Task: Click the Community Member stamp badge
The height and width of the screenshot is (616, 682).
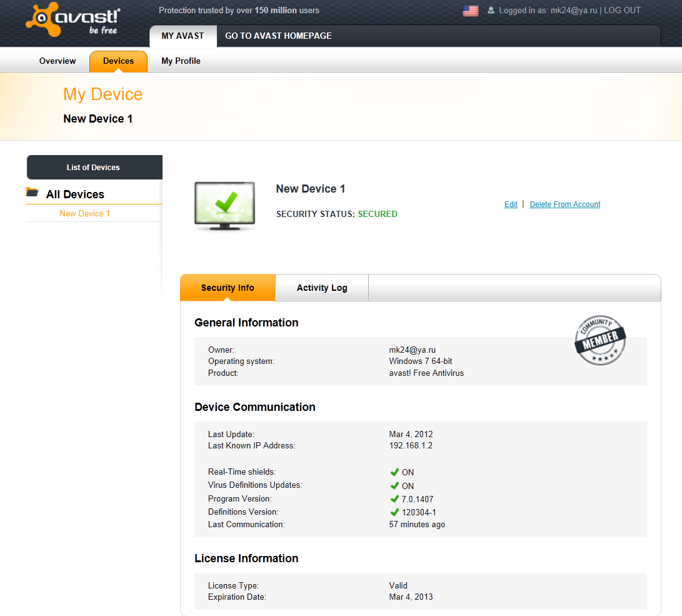Action: tap(600, 340)
